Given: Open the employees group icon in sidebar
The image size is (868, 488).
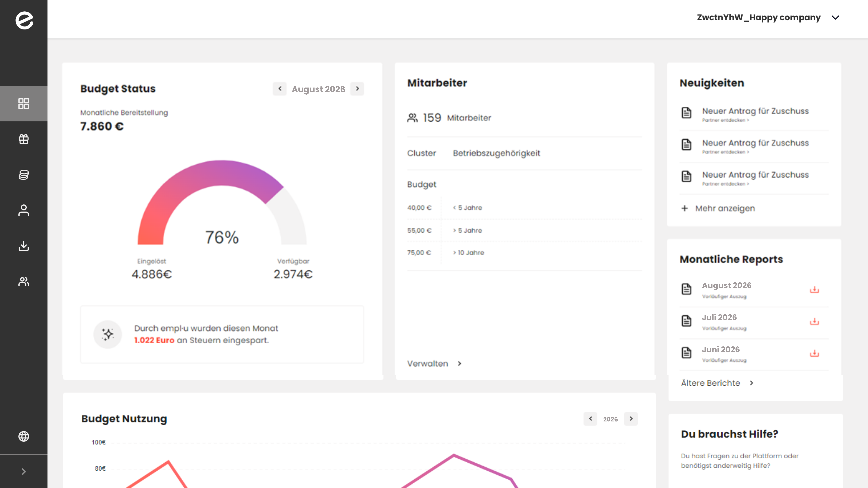Looking at the screenshot, I should (24, 282).
